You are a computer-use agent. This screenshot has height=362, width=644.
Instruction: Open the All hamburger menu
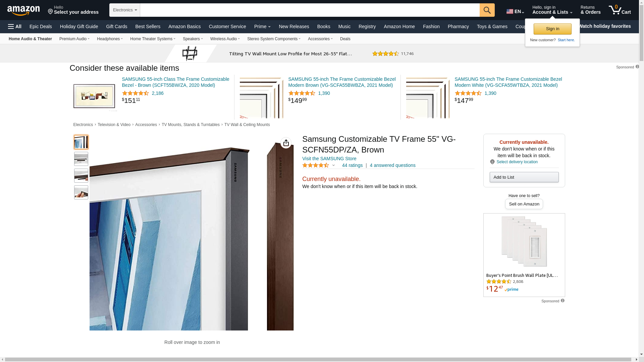(x=15, y=26)
